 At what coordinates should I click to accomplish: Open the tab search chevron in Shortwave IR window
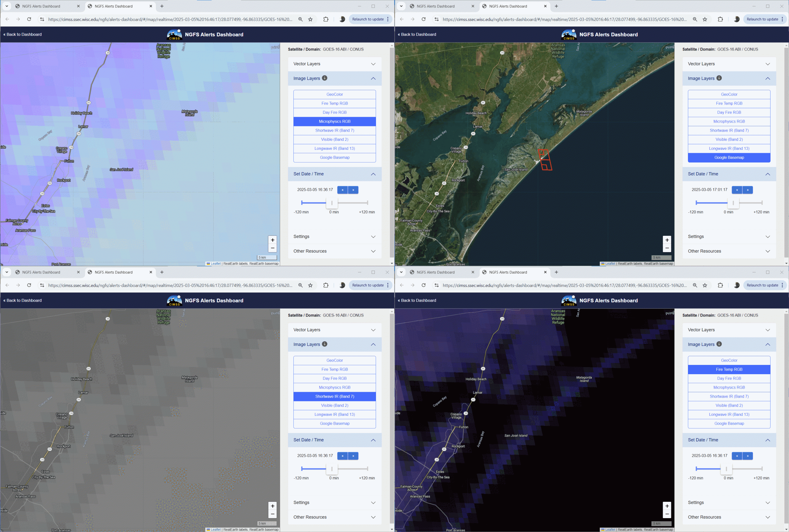click(7, 272)
